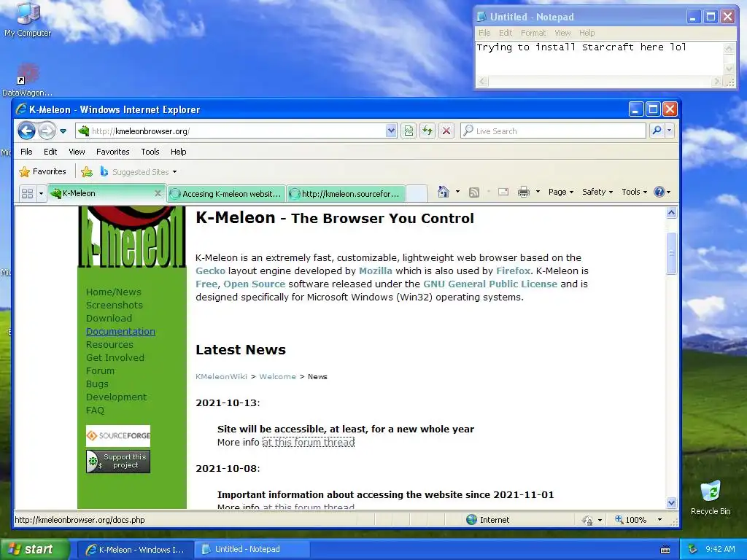747x560 pixels.
Task: Open the Home button dropdown arrow
Action: 458,192
